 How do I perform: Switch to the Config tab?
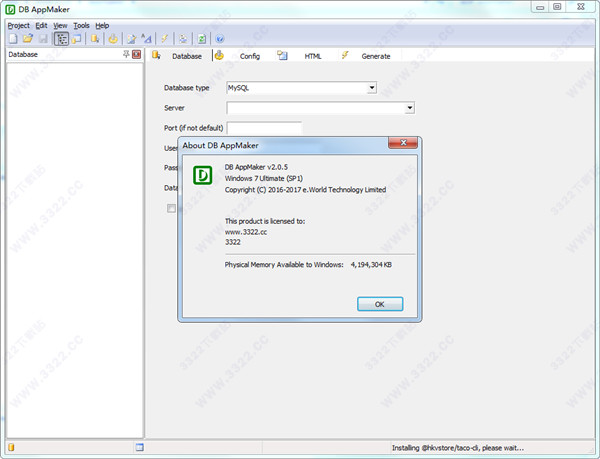pyautogui.click(x=250, y=56)
